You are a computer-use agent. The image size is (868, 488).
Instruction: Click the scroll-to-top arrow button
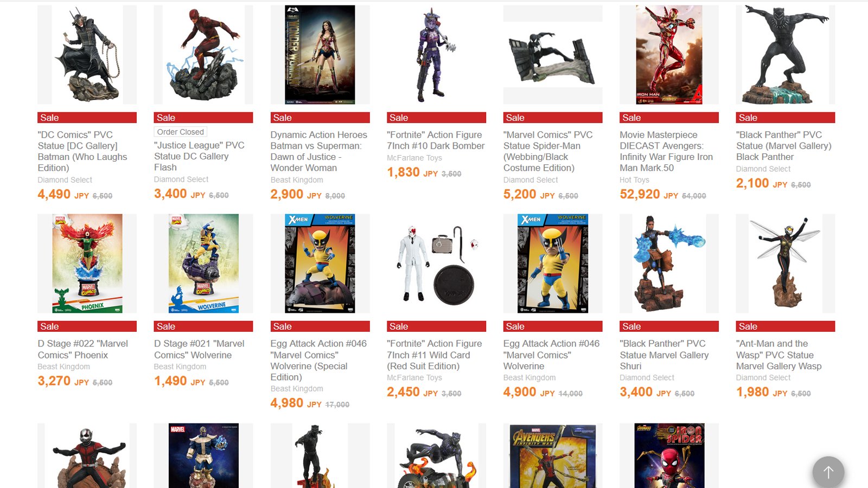(828, 472)
